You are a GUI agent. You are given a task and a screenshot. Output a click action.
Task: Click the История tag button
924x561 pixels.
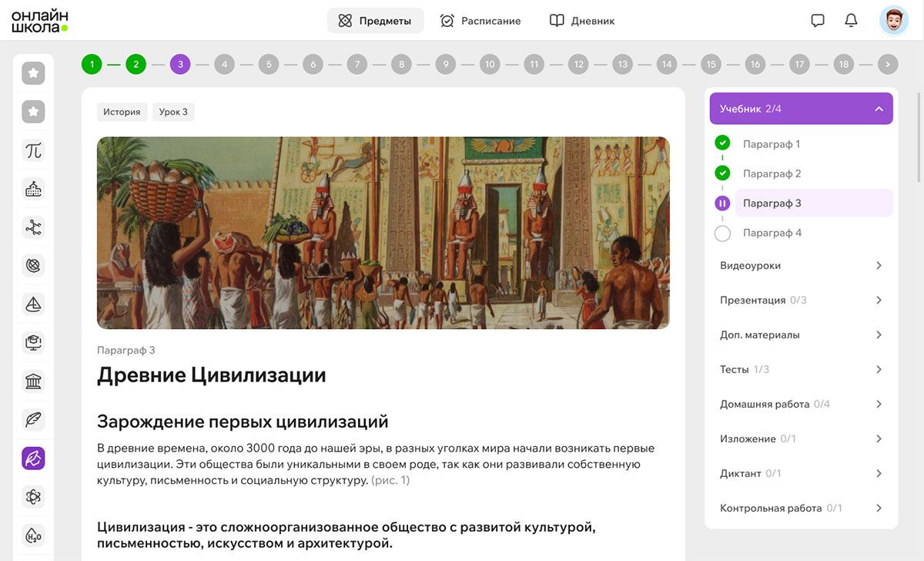122,112
